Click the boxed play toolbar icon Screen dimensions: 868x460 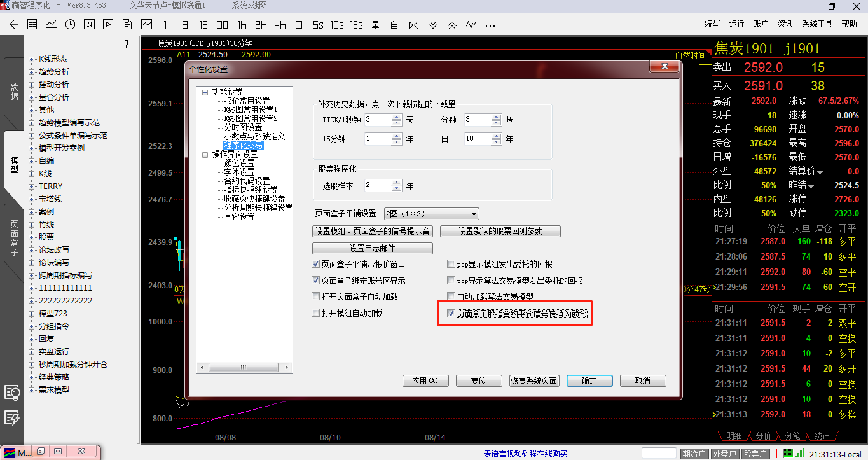(108, 25)
